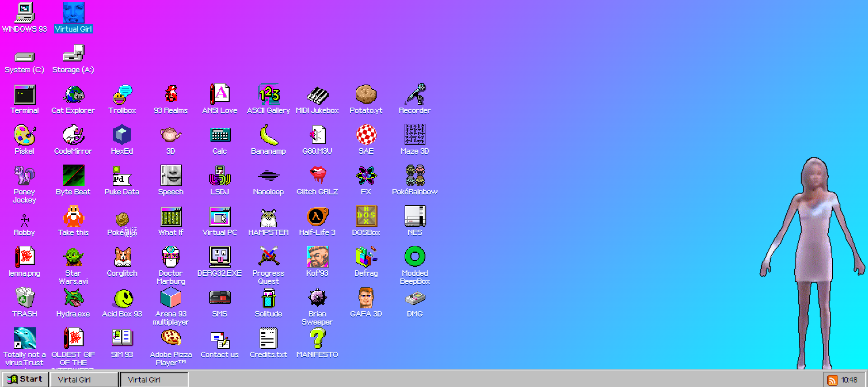Viewport: 868px width, 387px height.
Task: Click the RSS feed tray icon
Action: (x=832, y=380)
